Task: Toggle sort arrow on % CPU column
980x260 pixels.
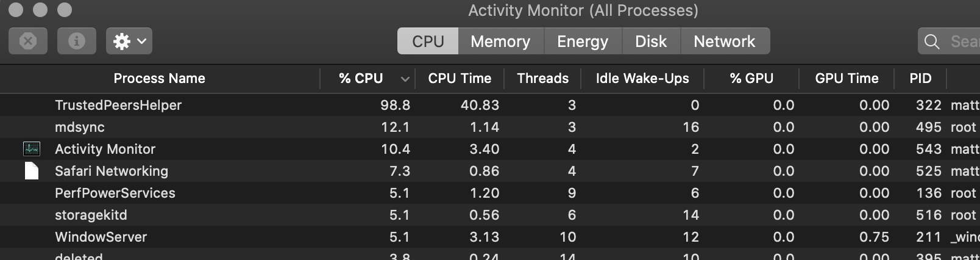Action: click(405, 79)
